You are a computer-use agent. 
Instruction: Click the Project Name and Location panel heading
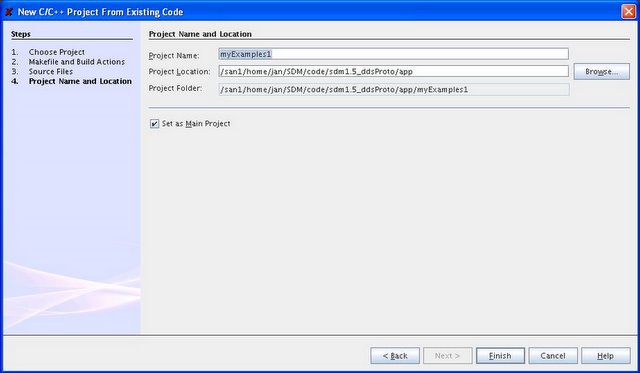tap(200, 34)
